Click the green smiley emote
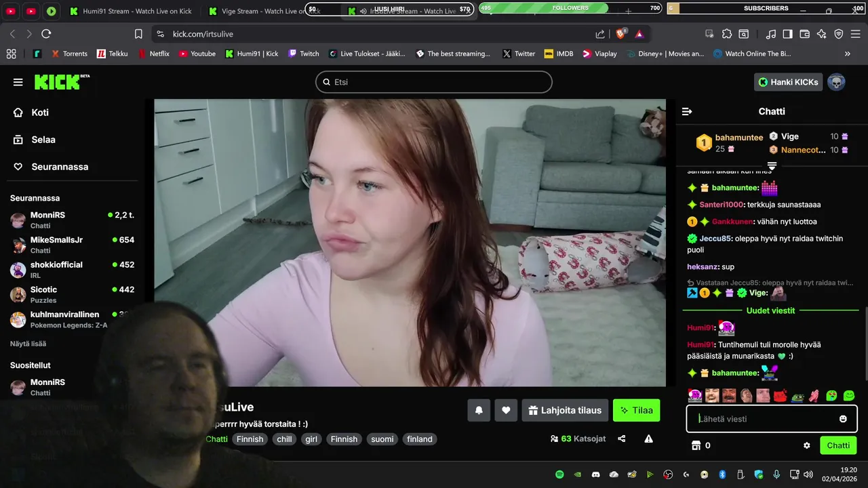 [x=849, y=396]
